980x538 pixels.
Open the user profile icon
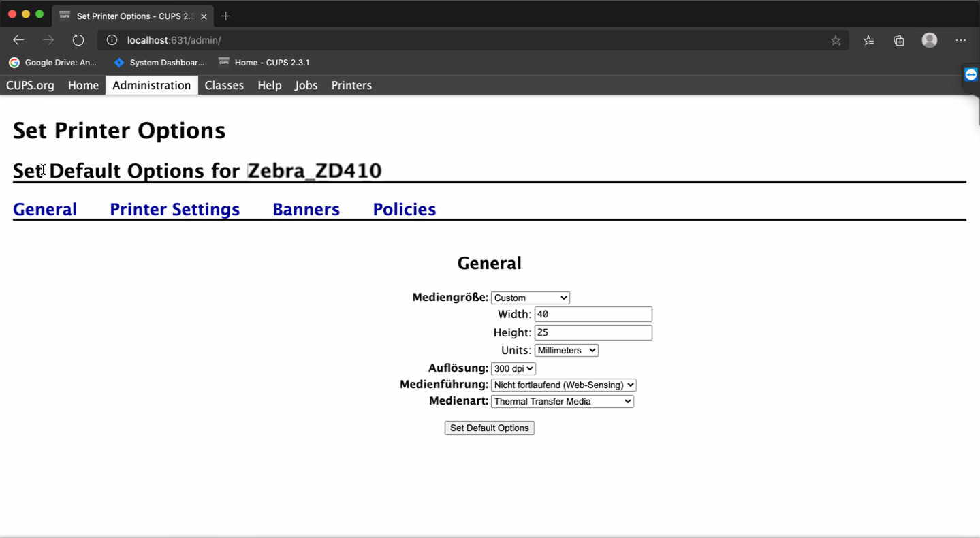click(930, 40)
